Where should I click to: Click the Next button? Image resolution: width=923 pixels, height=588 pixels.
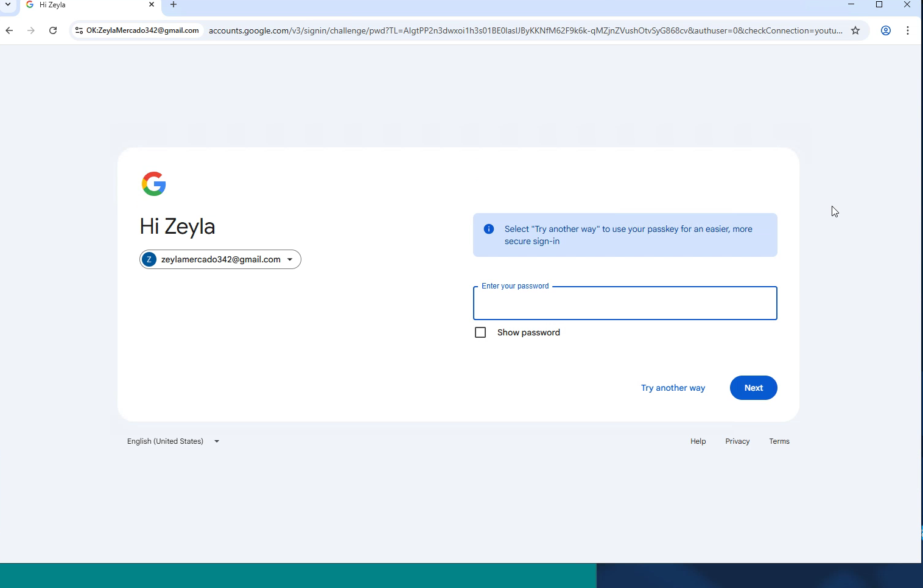pos(754,388)
